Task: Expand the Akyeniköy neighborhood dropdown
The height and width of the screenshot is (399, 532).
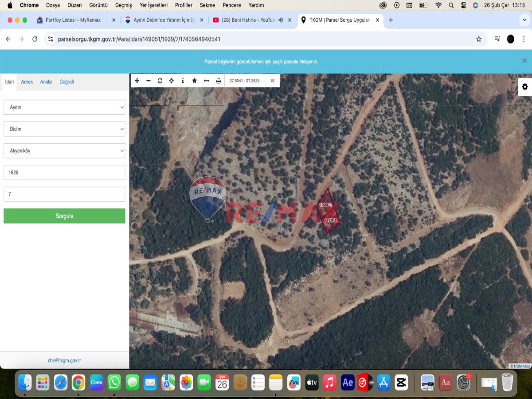Action: click(x=64, y=151)
